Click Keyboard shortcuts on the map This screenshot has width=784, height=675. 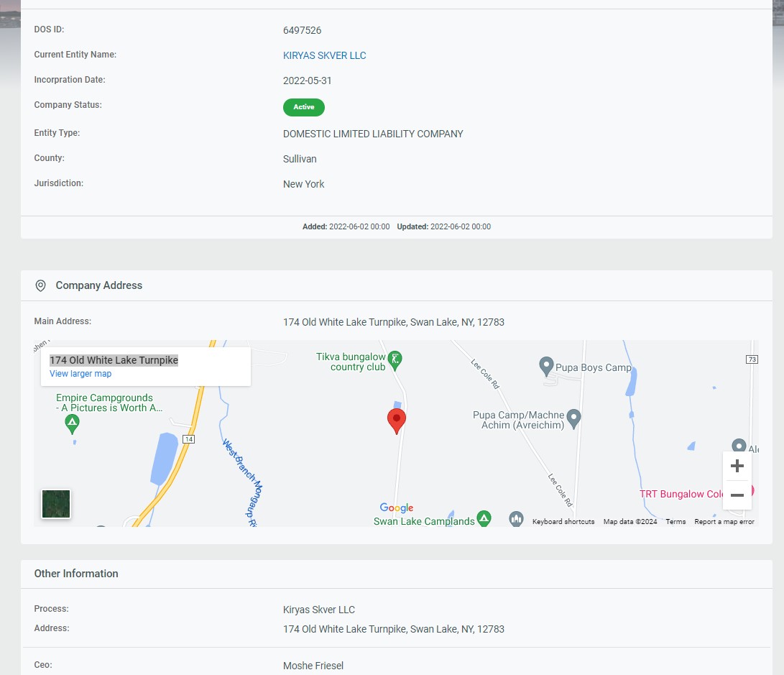pos(563,522)
